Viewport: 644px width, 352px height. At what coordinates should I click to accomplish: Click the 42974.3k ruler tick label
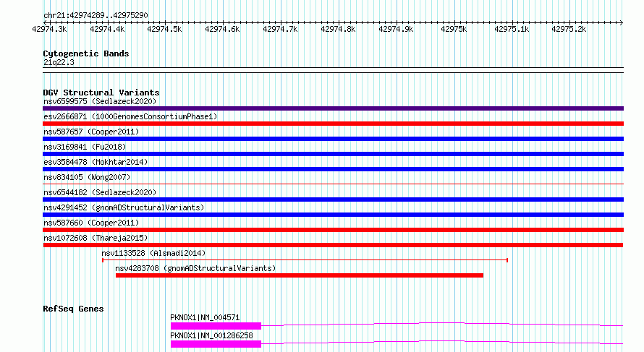49,29
